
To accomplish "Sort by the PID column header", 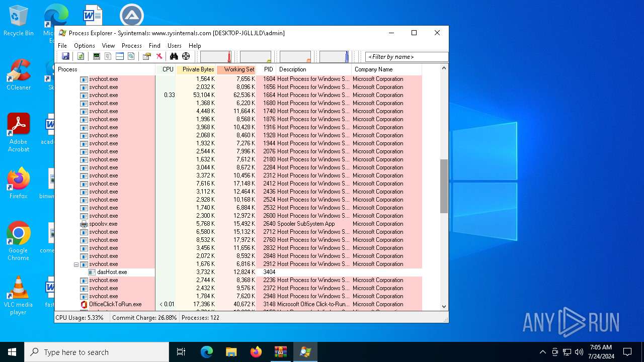I will [266, 69].
